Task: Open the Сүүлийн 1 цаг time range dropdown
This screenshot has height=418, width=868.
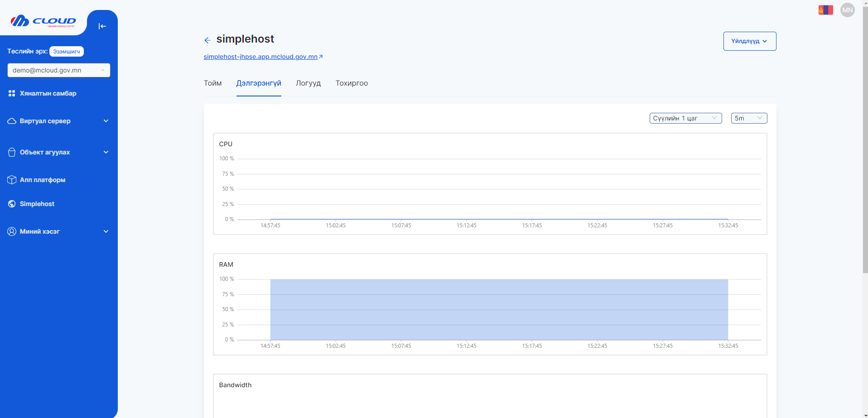Action: (x=685, y=118)
